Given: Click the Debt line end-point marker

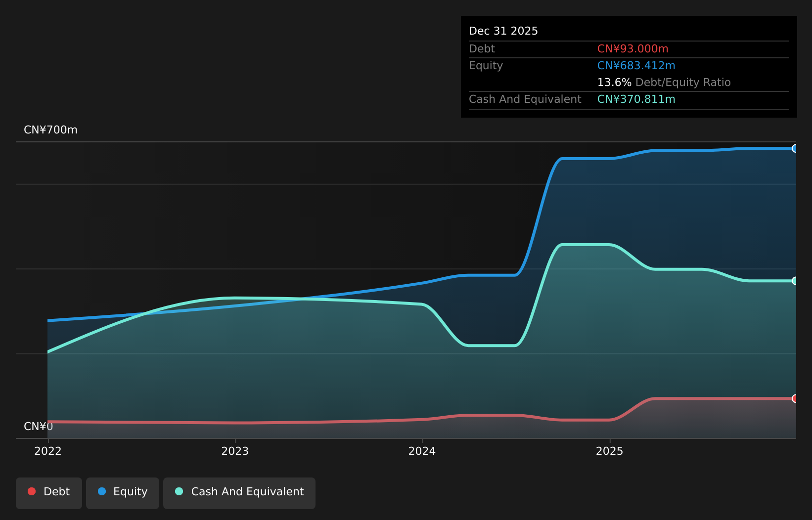Looking at the screenshot, I should (795, 398).
